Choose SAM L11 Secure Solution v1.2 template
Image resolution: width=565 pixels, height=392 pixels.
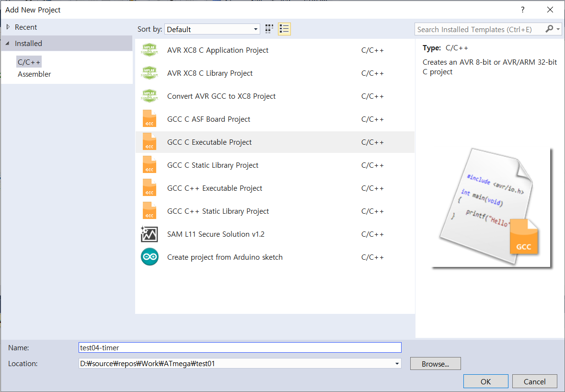[x=275, y=234]
